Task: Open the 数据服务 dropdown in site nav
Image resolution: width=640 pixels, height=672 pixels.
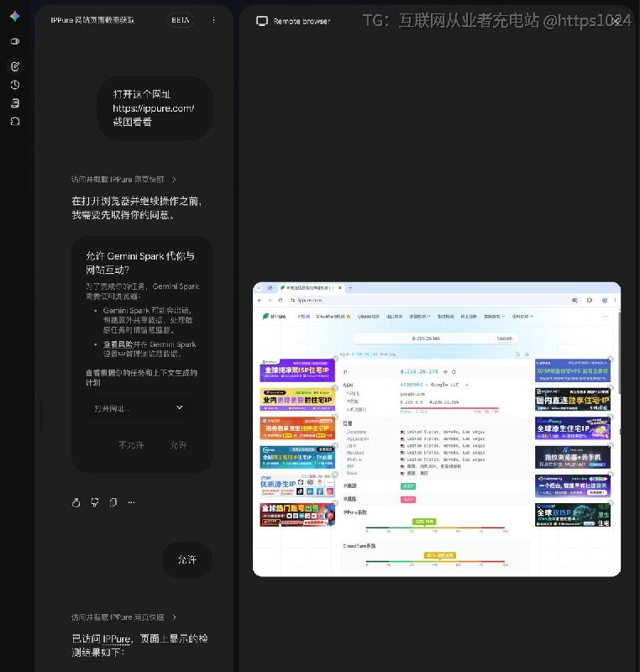Action: tap(495, 317)
